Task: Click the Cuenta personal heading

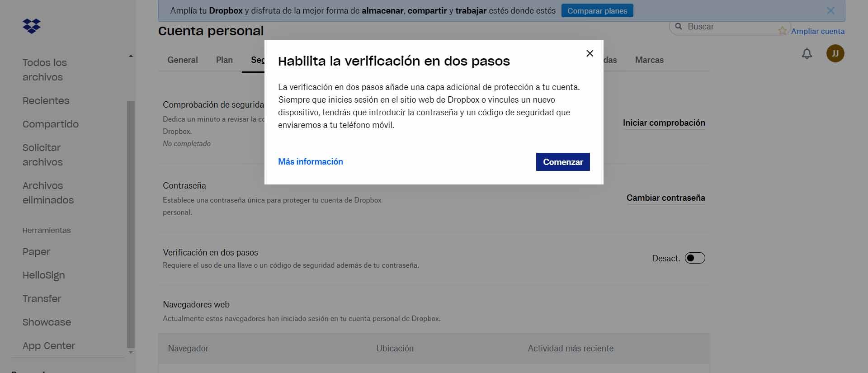Action: pyautogui.click(x=211, y=31)
